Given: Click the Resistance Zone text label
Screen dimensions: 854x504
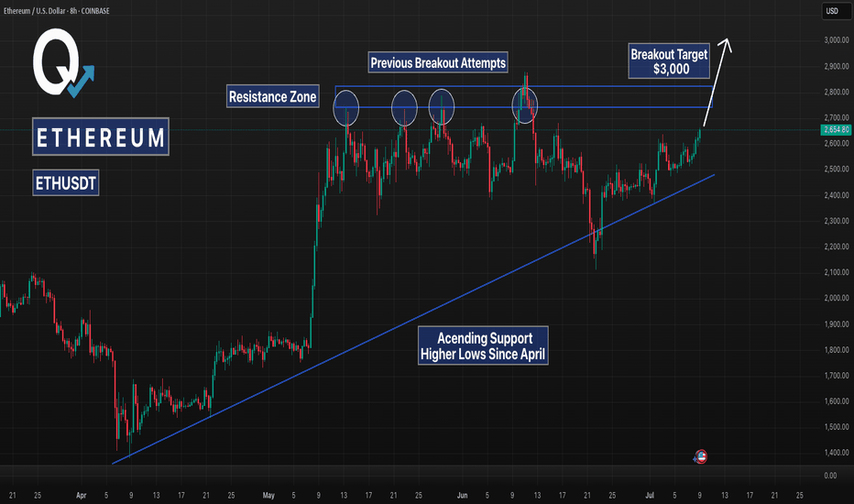Looking at the screenshot, I should tap(272, 96).
